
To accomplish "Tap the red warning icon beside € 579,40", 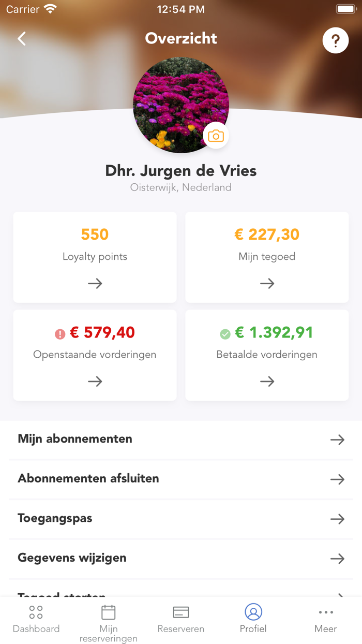I will tap(59, 333).
